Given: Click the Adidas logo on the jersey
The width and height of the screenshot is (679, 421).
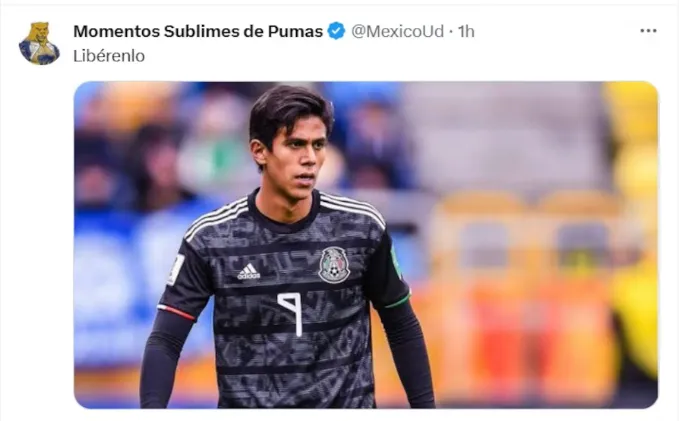Looking at the screenshot, I should pos(249,272).
